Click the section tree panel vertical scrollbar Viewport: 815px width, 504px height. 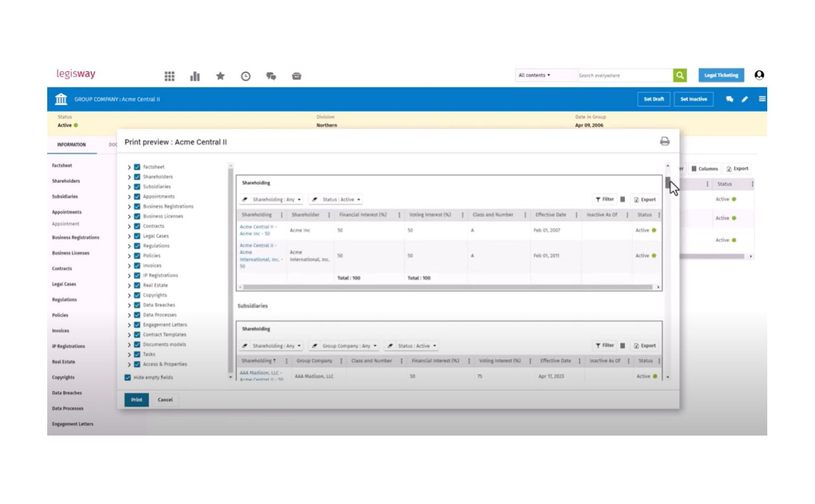point(230,271)
